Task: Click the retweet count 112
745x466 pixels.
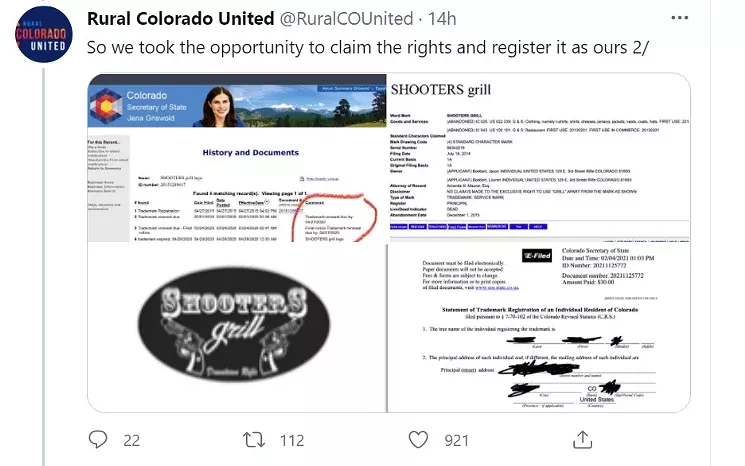Action: pos(292,440)
